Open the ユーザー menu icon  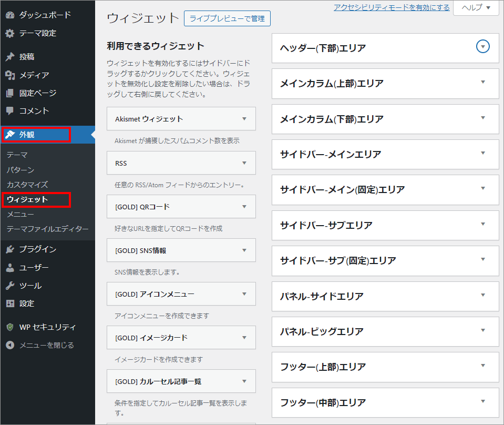[x=10, y=268]
